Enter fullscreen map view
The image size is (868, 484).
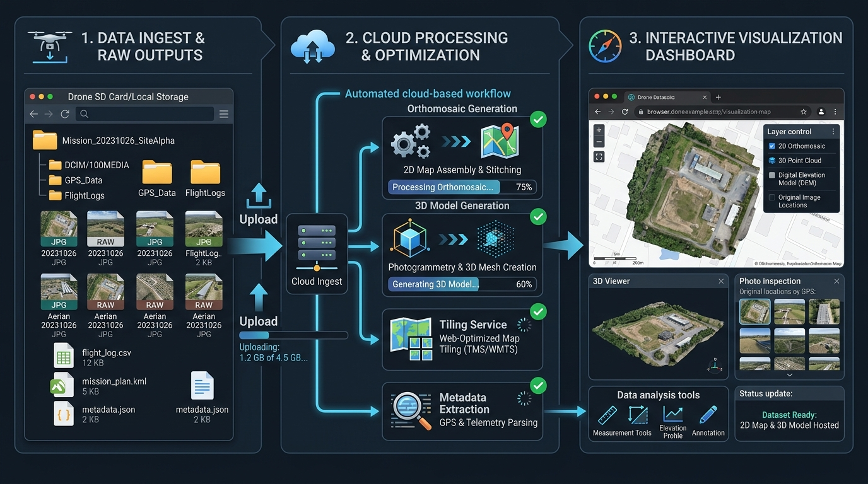tap(599, 156)
